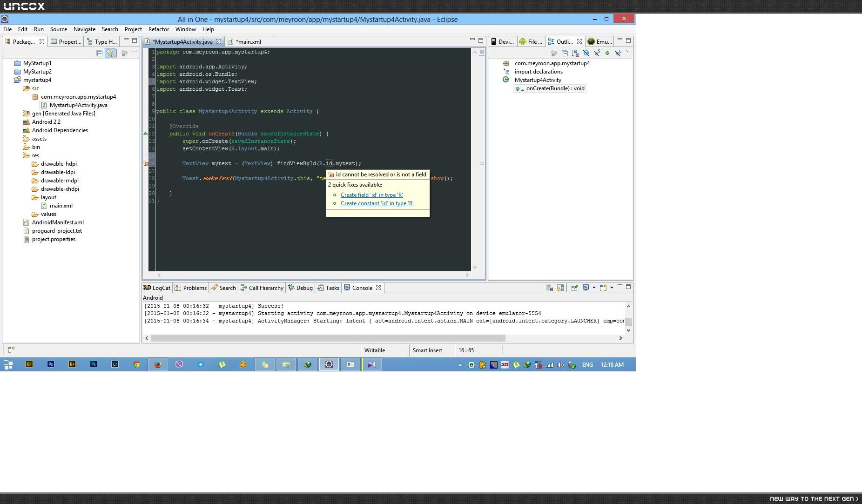This screenshot has width=862, height=504.
Task: Click show view as fast view status icon
Action: pyautogui.click(x=11, y=350)
